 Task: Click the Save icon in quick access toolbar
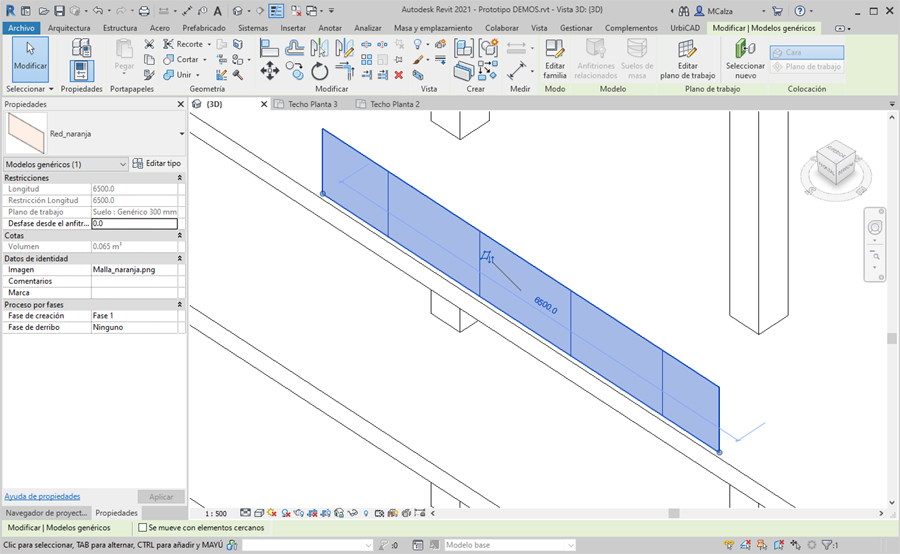click(x=60, y=11)
